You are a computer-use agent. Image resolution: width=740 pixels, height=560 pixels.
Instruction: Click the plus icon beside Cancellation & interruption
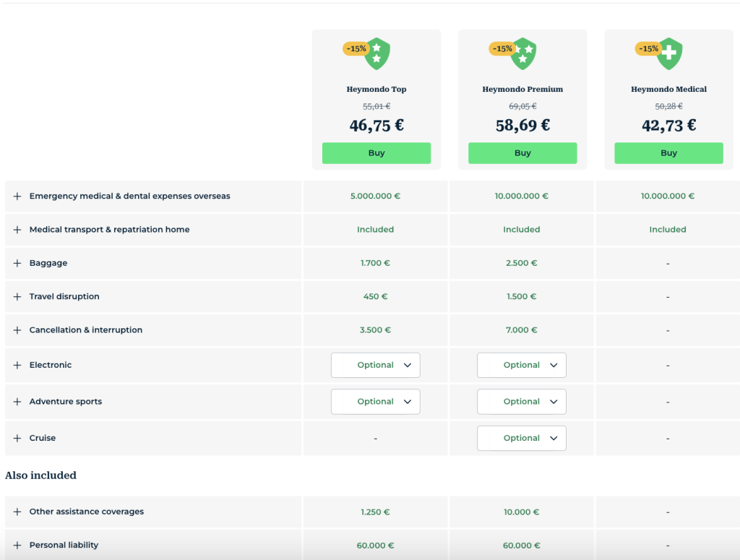click(x=17, y=330)
